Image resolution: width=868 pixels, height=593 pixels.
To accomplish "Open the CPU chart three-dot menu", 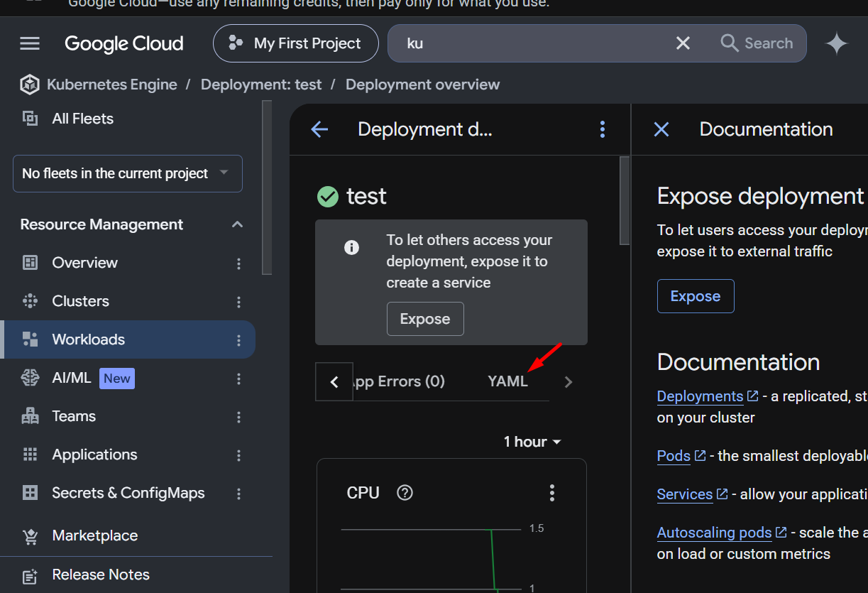I will click(x=552, y=493).
